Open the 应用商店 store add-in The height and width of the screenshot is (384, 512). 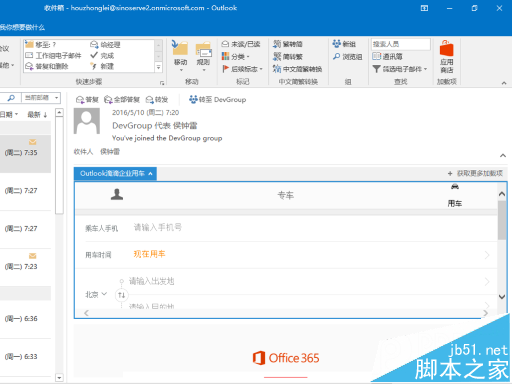pos(447,57)
